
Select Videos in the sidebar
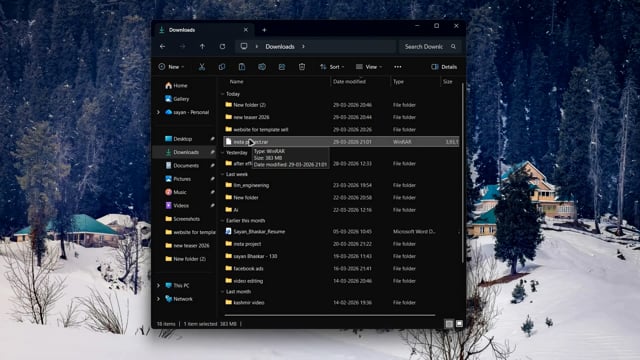[177, 205]
